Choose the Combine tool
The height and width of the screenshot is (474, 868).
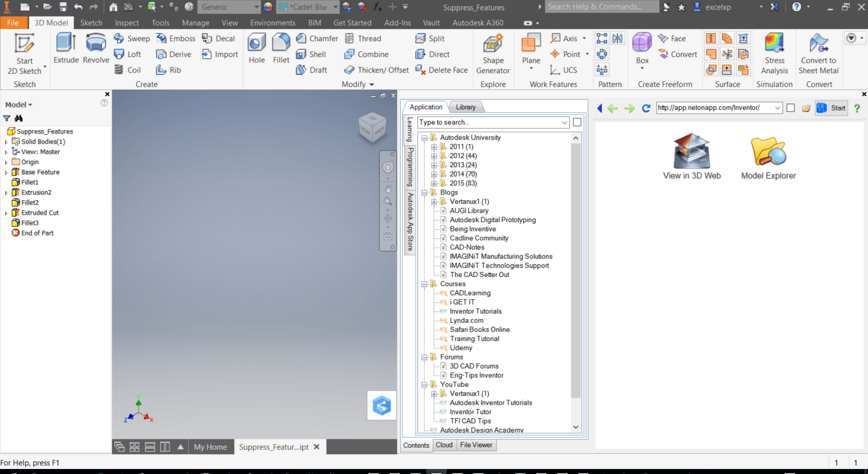tap(366, 54)
